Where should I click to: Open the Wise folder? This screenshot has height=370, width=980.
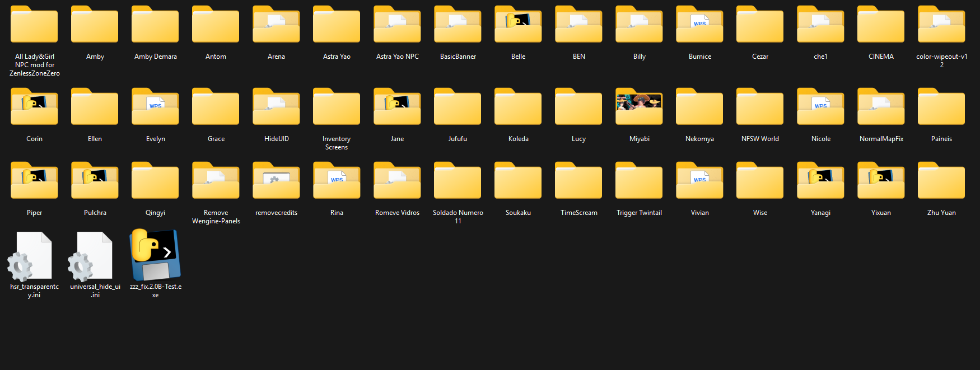760,181
